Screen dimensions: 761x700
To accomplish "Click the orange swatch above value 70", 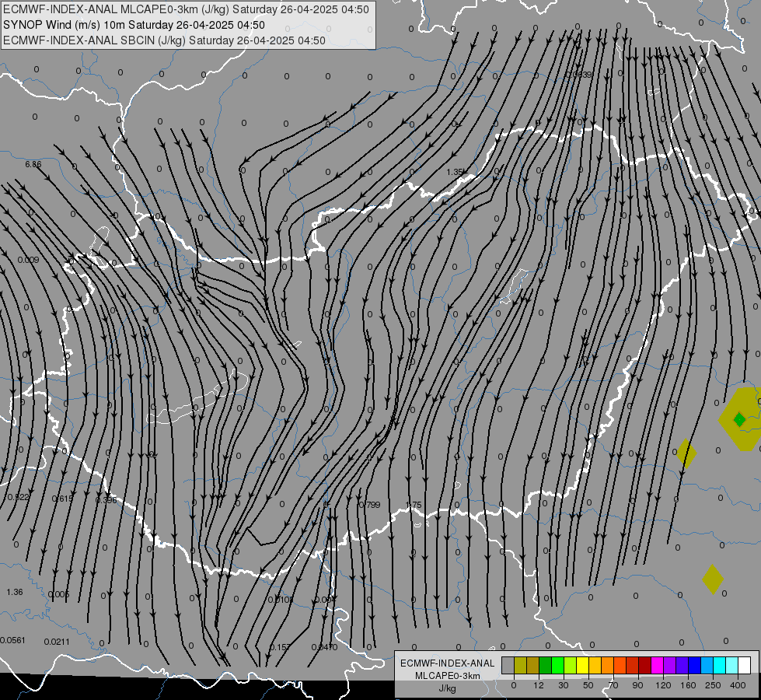I will pos(608,665).
